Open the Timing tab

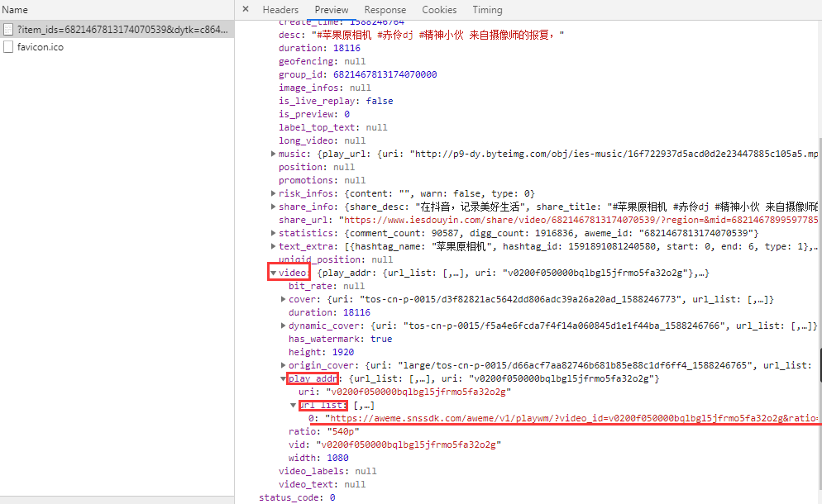[x=488, y=10]
